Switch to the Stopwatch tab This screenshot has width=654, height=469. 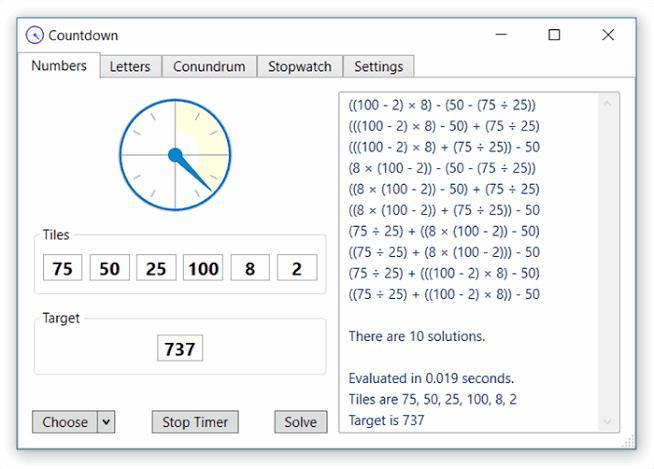click(299, 66)
